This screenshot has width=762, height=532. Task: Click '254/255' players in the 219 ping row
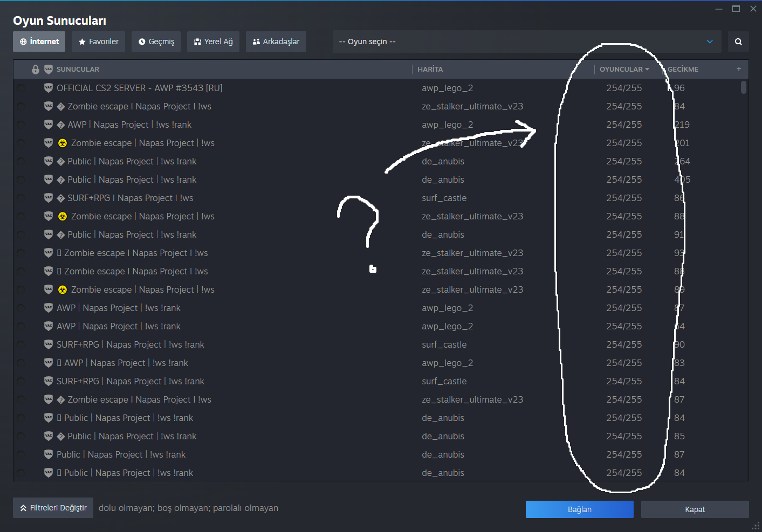point(624,125)
